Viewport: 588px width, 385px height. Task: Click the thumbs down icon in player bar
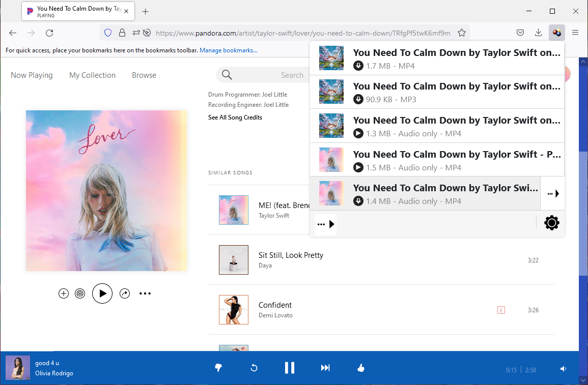click(x=218, y=368)
